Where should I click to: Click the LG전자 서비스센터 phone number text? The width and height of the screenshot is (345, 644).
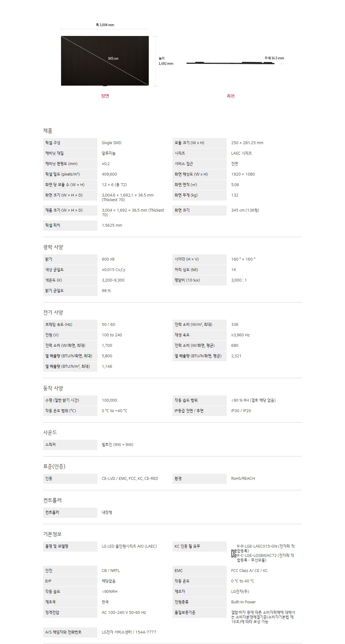[129, 632]
